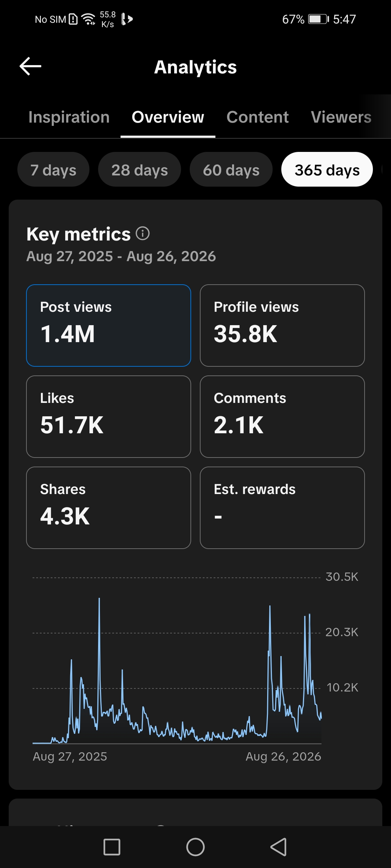Screen dimensions: 391x868
Task: Show Likes metric in chart
Action: (x=109, y=417)
